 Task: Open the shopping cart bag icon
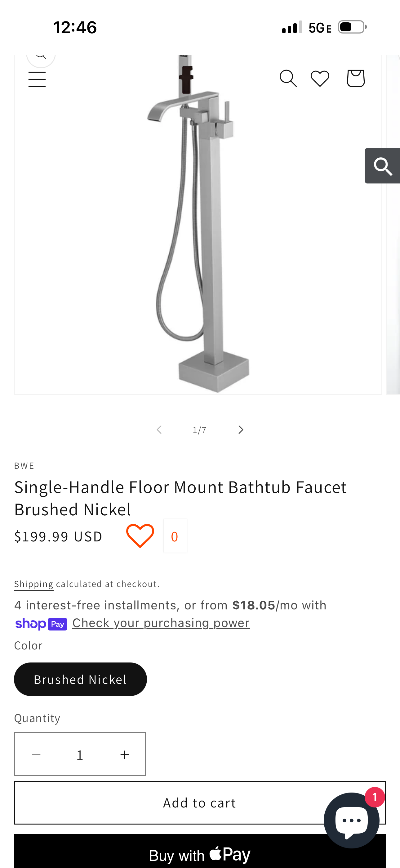click(356, 79)
